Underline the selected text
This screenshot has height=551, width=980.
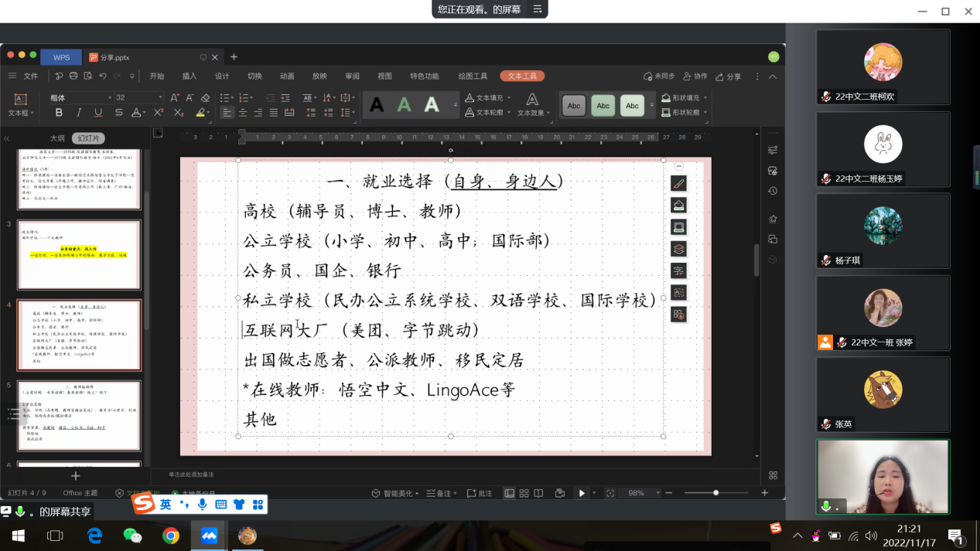98,113
